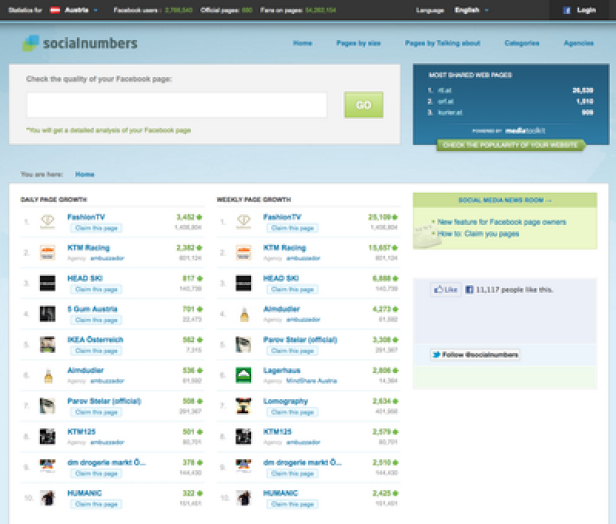Click the mediatoolkit logo

click(x=525, y=131)
